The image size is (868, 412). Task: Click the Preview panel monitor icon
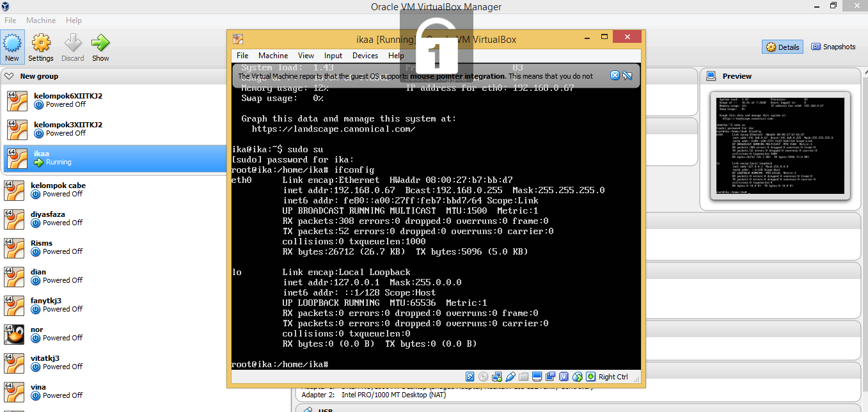(711, 75)
